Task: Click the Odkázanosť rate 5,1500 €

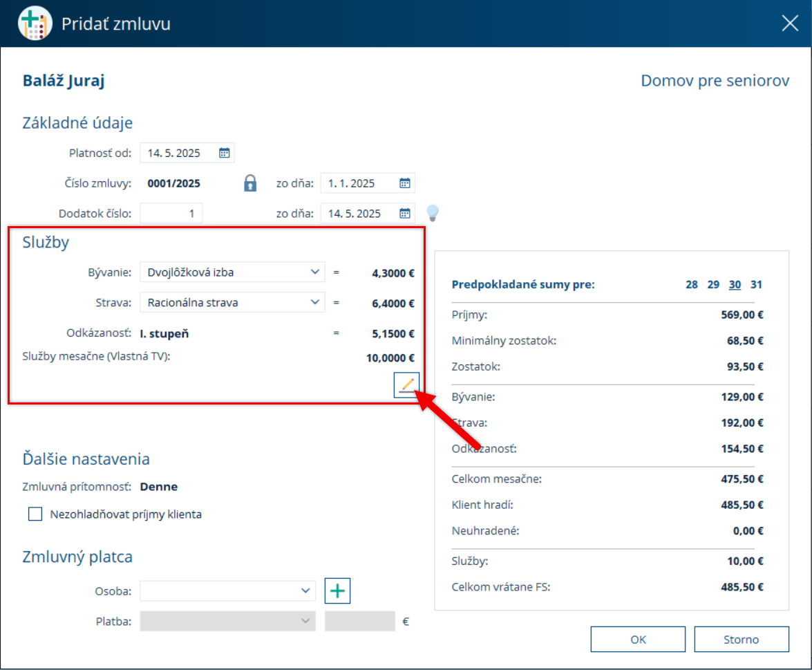Action: click(x=393, y=334)
